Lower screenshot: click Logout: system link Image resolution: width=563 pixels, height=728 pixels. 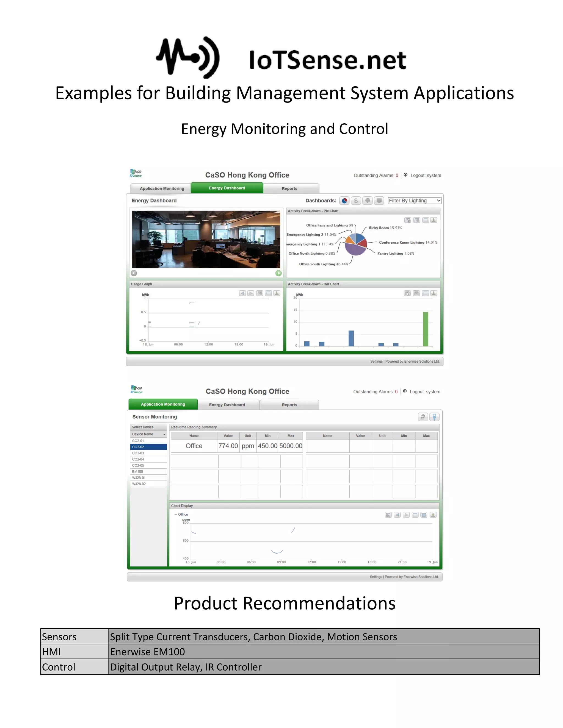(425, 392)
